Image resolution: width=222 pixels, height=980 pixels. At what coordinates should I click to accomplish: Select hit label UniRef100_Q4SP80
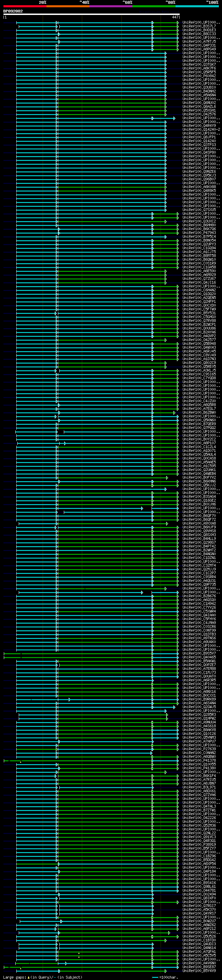click(x=199, y=153)
